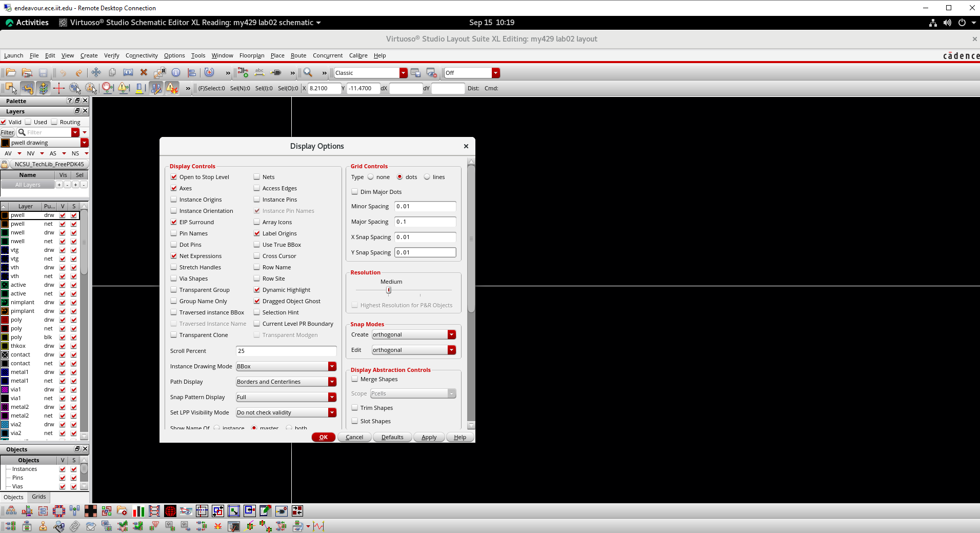980x533 pixels.
Task: Click the Minor Spacing input field
Action: pyautogui.click(x=425, y=206)
